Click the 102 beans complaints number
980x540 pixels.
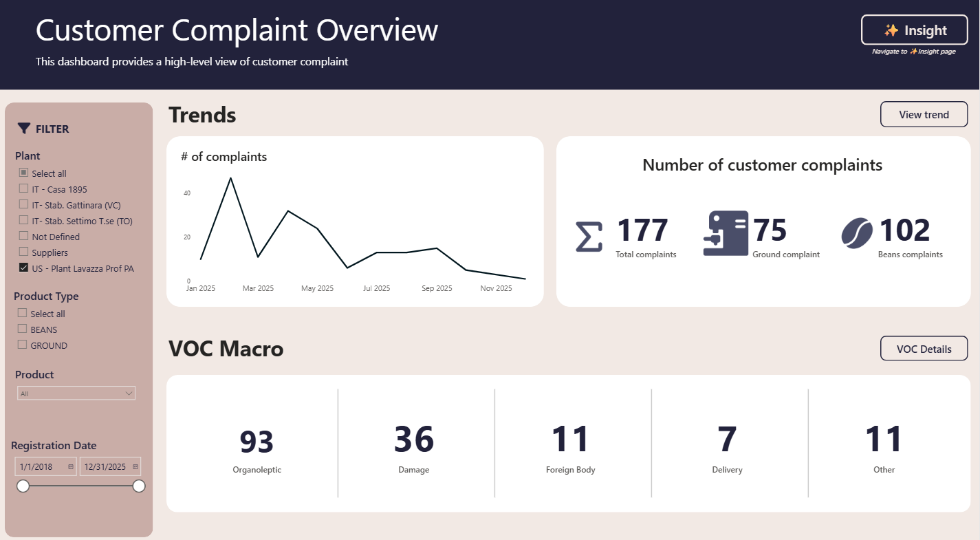tap(904, 230)
